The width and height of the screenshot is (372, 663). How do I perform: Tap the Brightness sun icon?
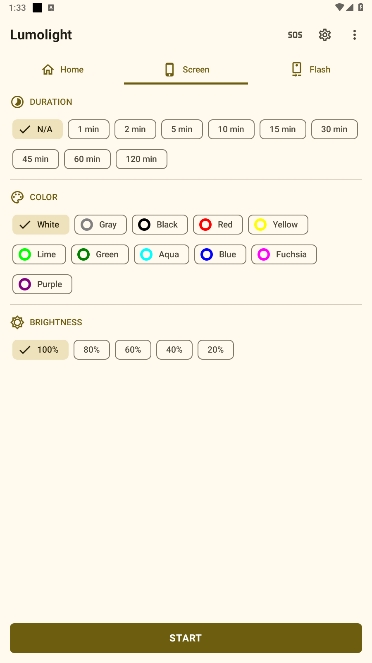click(17, 322)
